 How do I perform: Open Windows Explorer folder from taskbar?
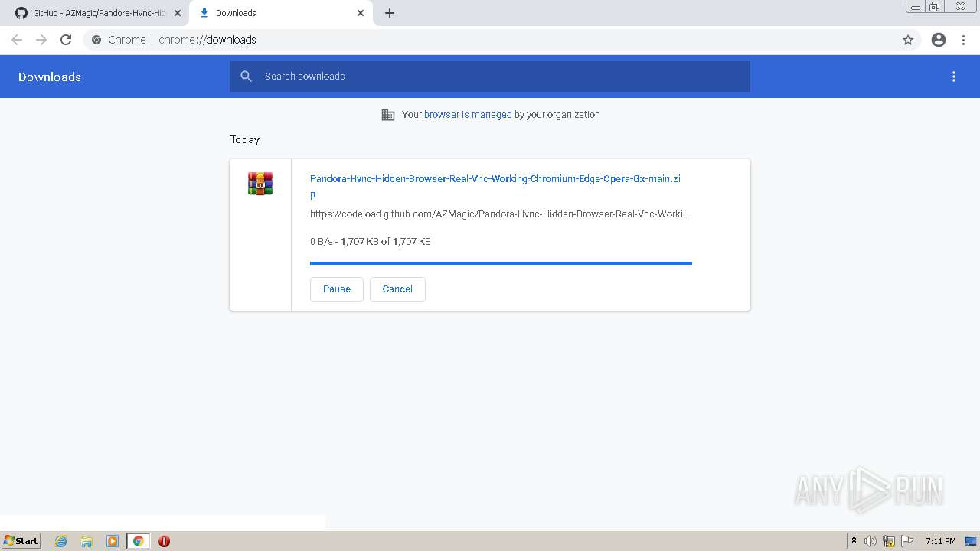coord(87,541)
